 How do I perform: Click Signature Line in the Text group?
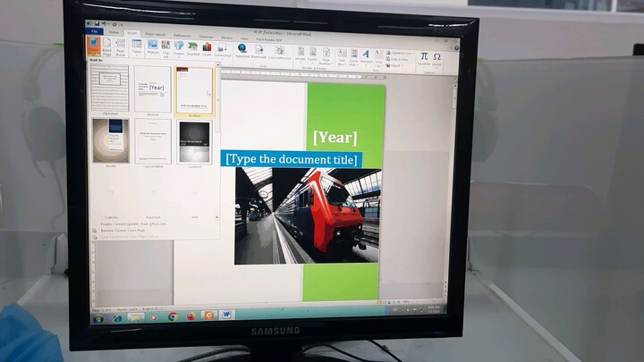coord(399,54)
